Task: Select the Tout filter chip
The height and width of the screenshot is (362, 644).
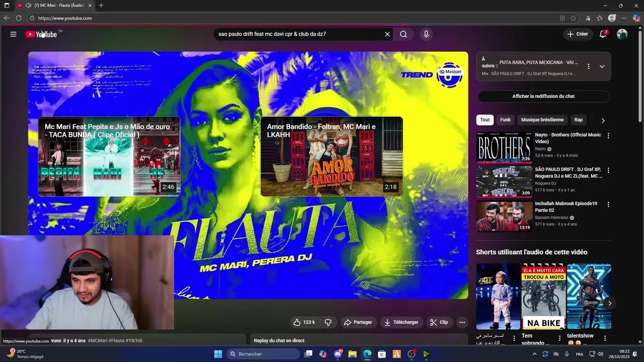Action: coord(485,120)
